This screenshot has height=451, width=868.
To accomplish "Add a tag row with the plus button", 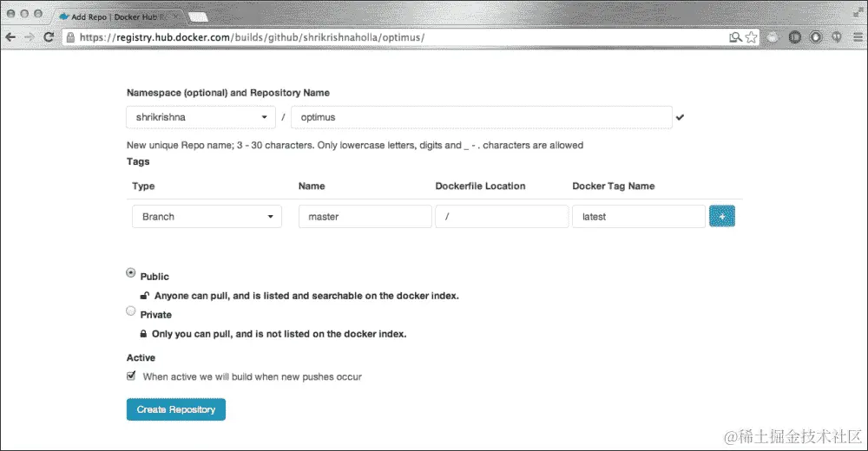I will (722, 216).
